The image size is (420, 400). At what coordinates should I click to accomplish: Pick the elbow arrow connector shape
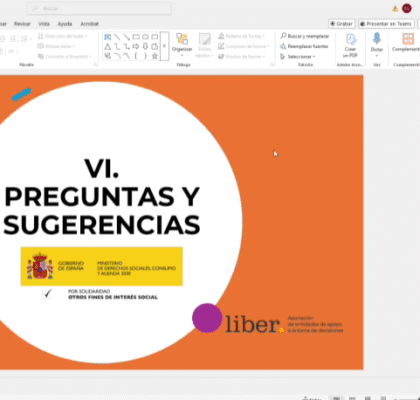126,46
